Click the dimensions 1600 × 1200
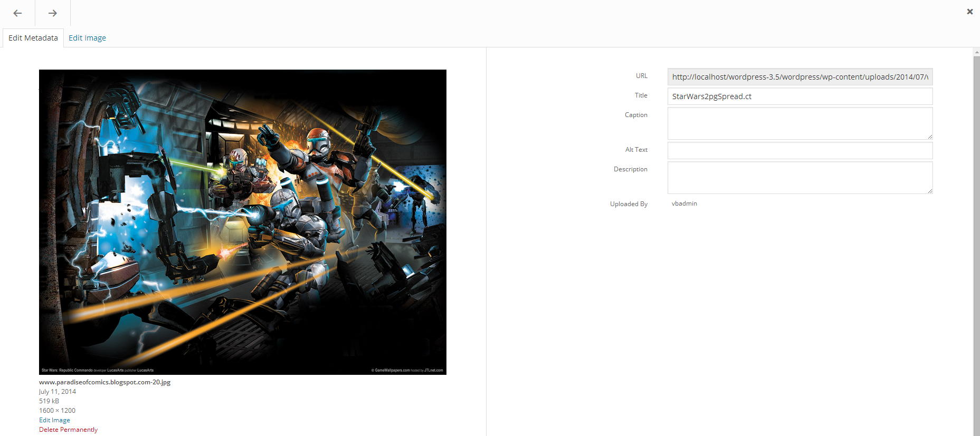Image resolution: width=980 pixels, height=436 pixels. (57, 411)
